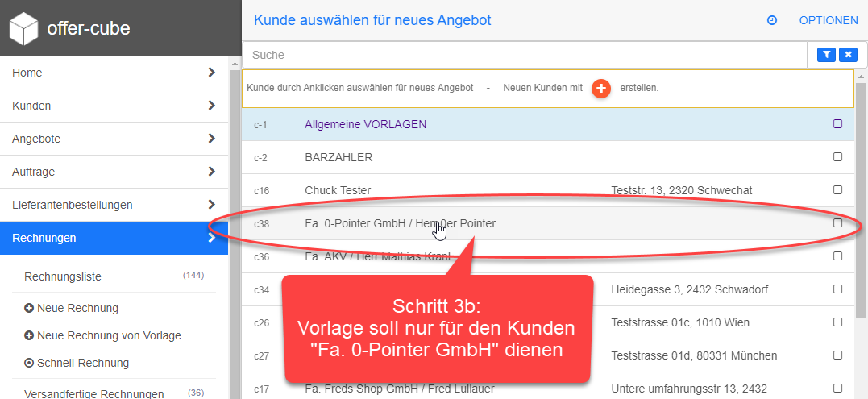Select customer Fa. 0-Pointer GmbH / Herr 0er Pointer

coord(401,223)
